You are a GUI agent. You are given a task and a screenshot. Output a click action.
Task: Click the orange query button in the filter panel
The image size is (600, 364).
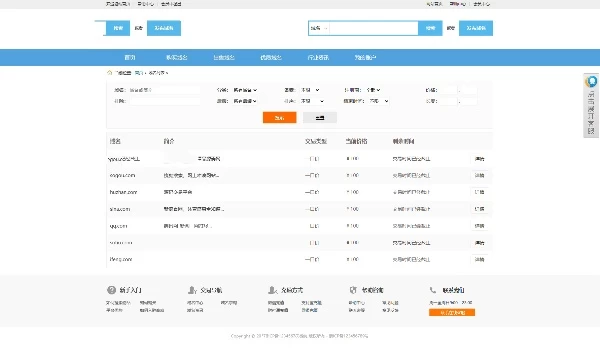tap(279, 118)
